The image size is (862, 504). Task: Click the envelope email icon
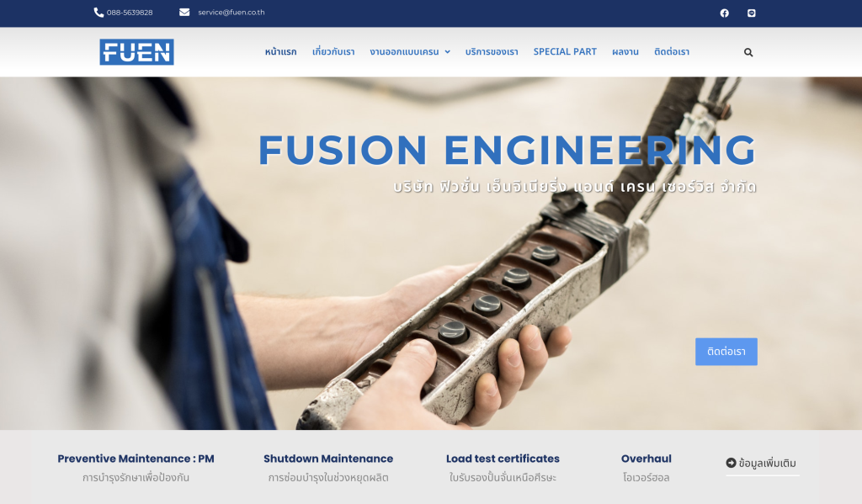tap(184, 12)
